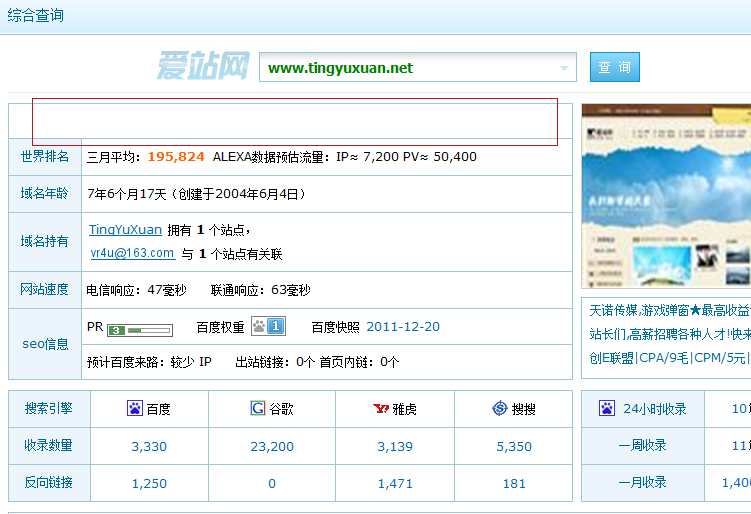This screenshot has height=514, width=751.
Task: Click the 网站速度 row label
Action: (x=45, y=289)
